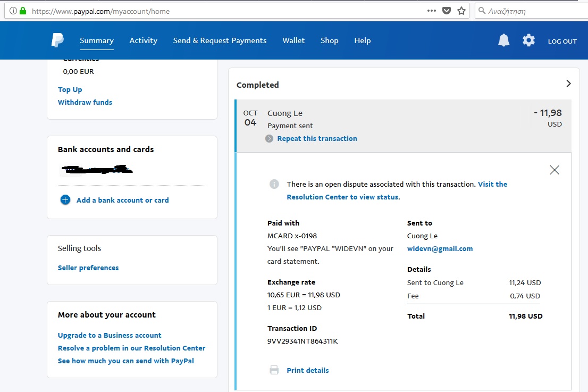
Task: Expand the Completed section chevron
Action: coord(568,84)
